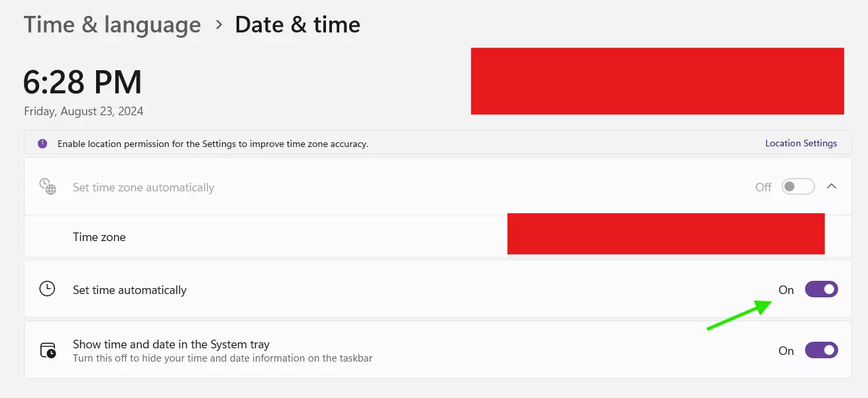Click the enable location permission message
The width and height of the screenshot is (868, 398).
213,144
